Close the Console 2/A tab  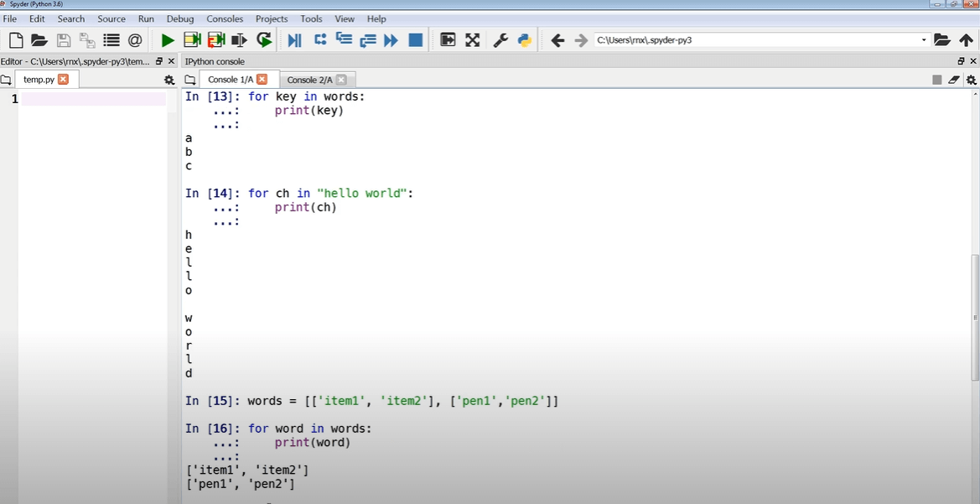(x=340, y=80)
